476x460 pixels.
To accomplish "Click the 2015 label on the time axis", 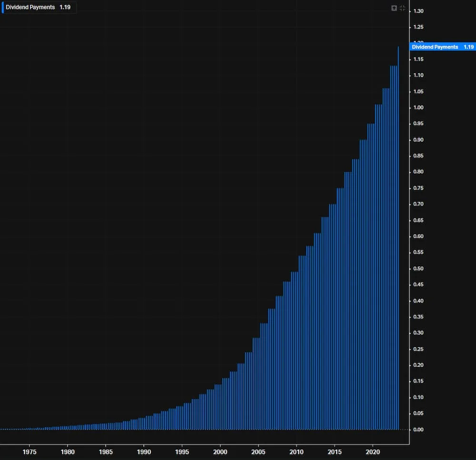I will click(335, 452).
